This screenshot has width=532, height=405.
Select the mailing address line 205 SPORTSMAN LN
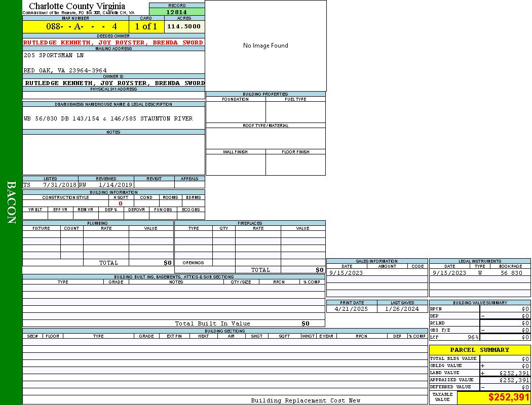point(54,55)
